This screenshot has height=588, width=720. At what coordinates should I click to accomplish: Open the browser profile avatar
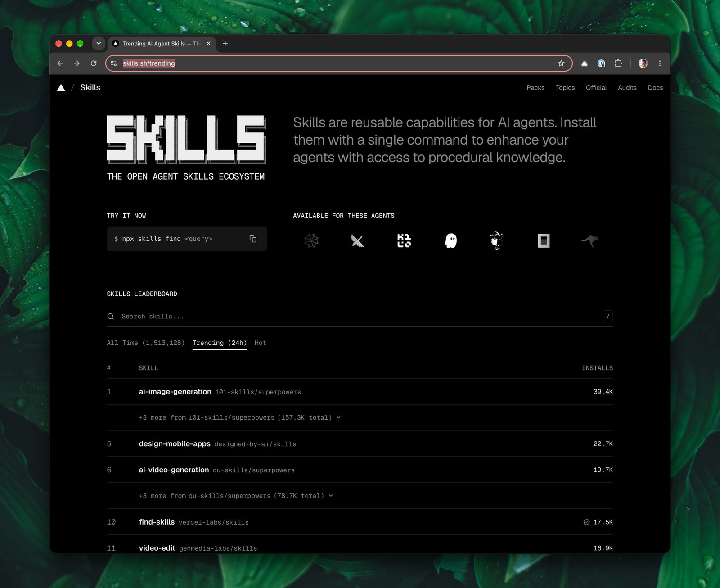(x=643, y=63)
